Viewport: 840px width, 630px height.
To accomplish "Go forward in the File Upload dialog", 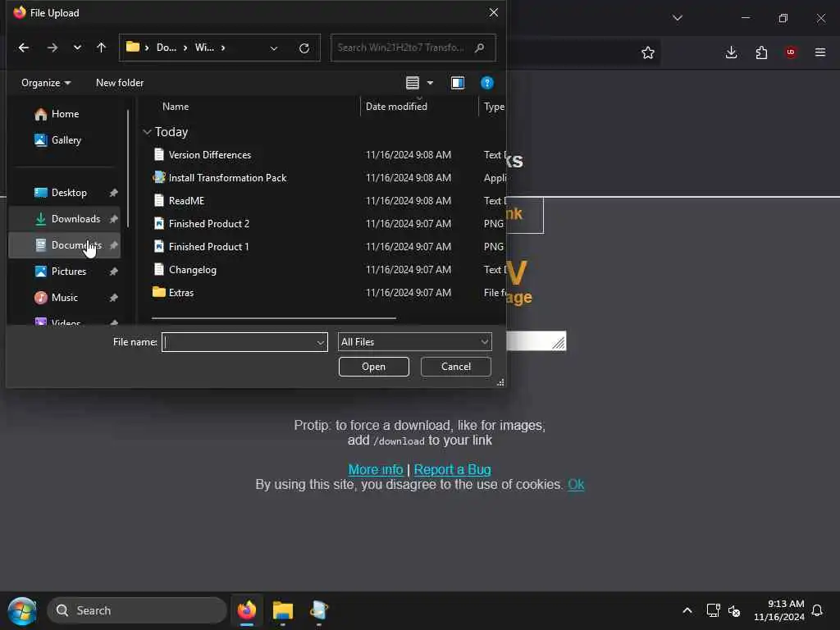I will [x=52, y=48].
